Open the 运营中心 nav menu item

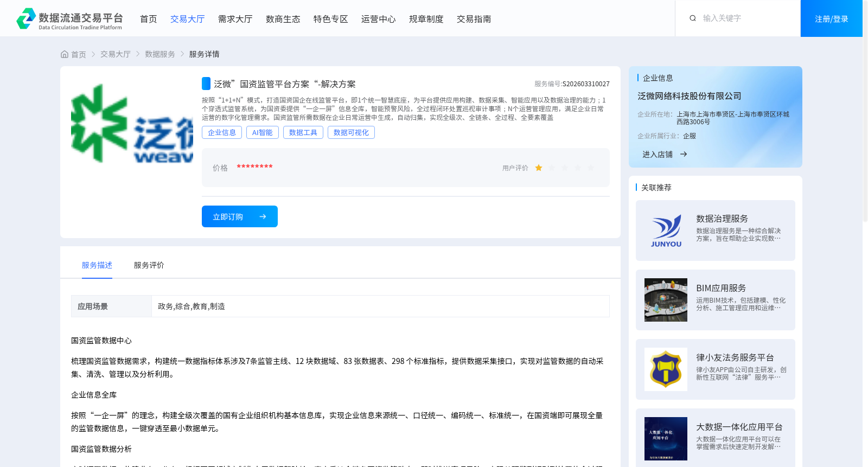(378, 19)
